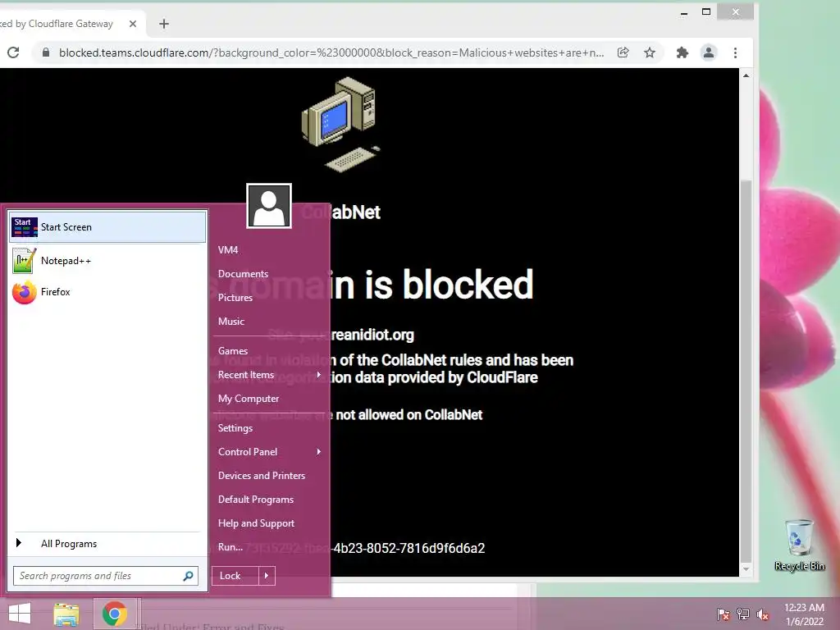This screenshot has width=840, height=630.
Task: Maximize the Chrome window
Action: [x=706, y=11]
